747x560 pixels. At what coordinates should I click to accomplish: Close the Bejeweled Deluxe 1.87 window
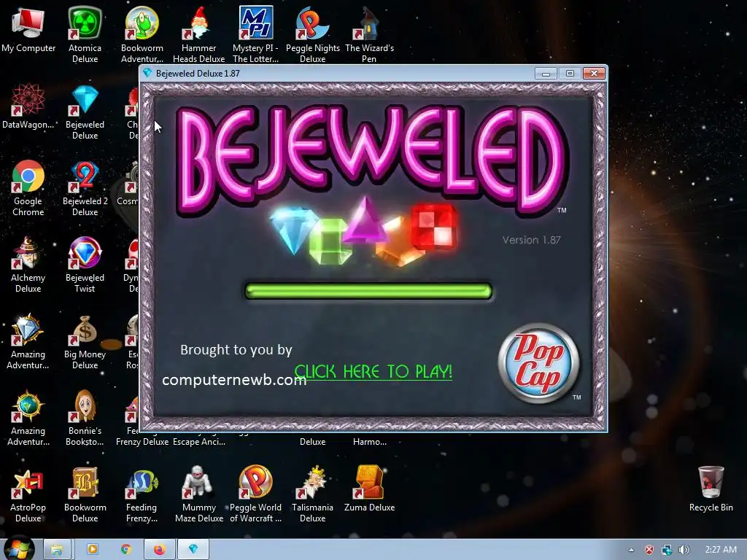point(594,74)
